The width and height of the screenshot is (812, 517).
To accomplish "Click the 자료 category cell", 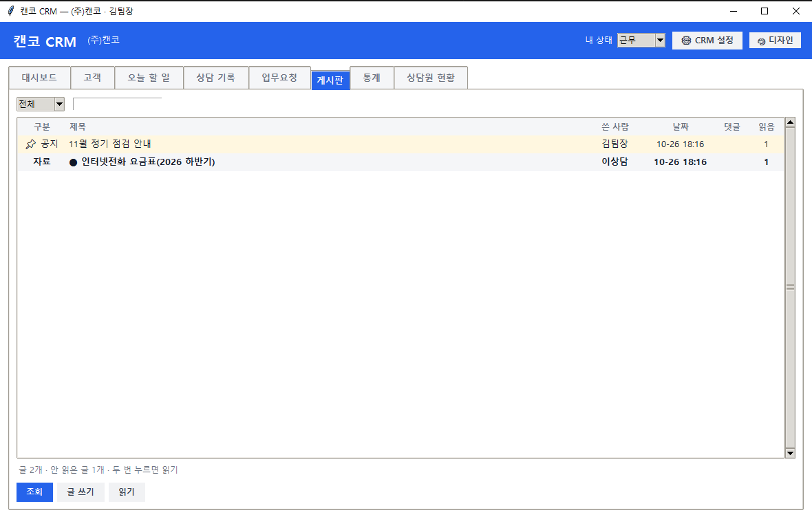I will tap(42, 162).
